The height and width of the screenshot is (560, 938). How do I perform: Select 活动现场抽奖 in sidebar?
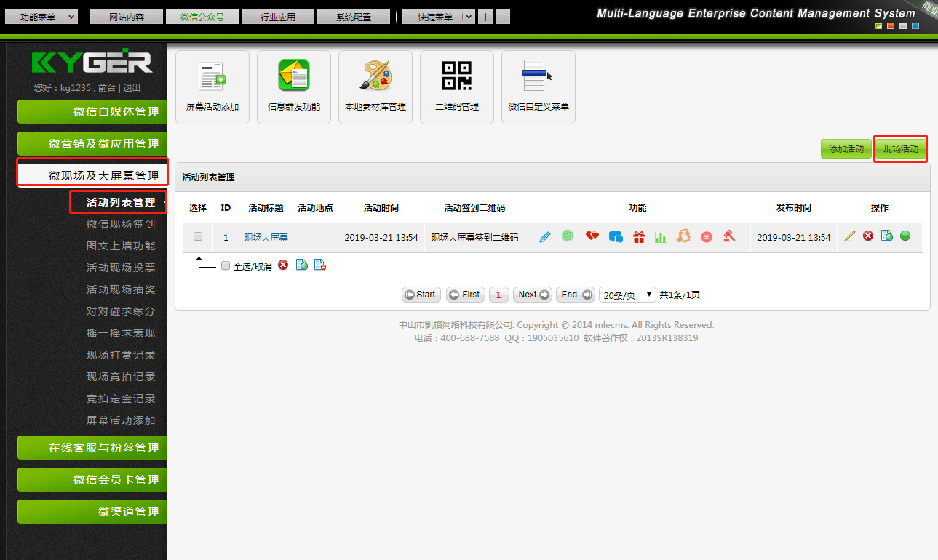click(121, 289)
